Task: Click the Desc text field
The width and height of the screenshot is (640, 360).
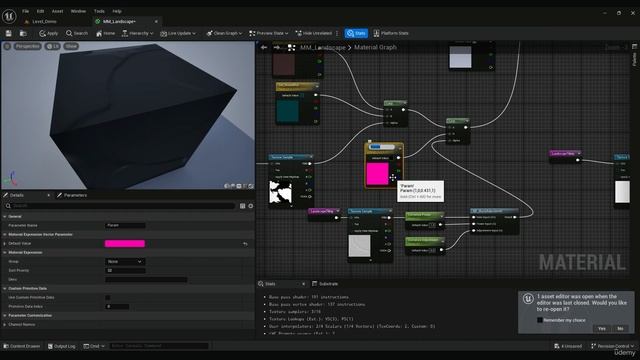Action: [146, 280]
